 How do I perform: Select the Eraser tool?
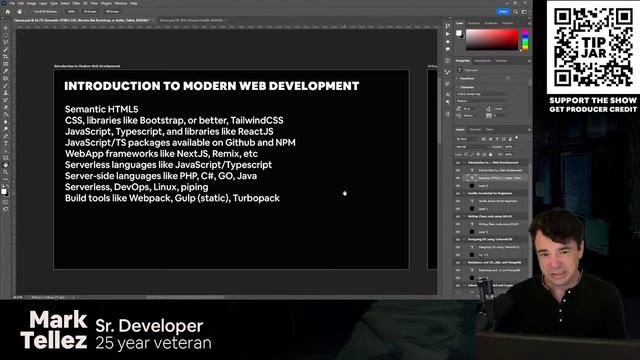coord(5,107)
